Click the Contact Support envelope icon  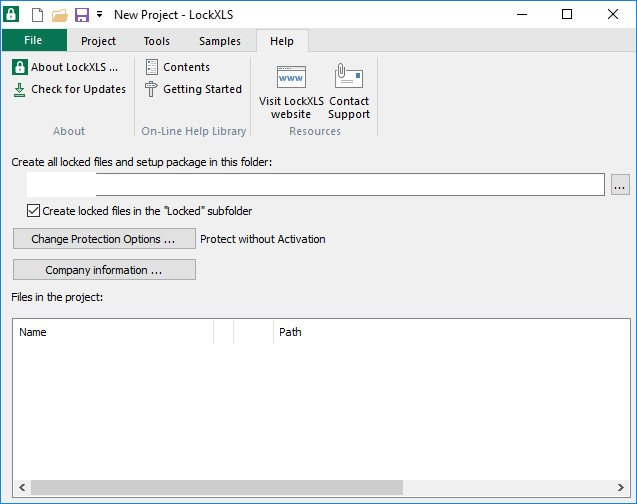coord(349,76)
